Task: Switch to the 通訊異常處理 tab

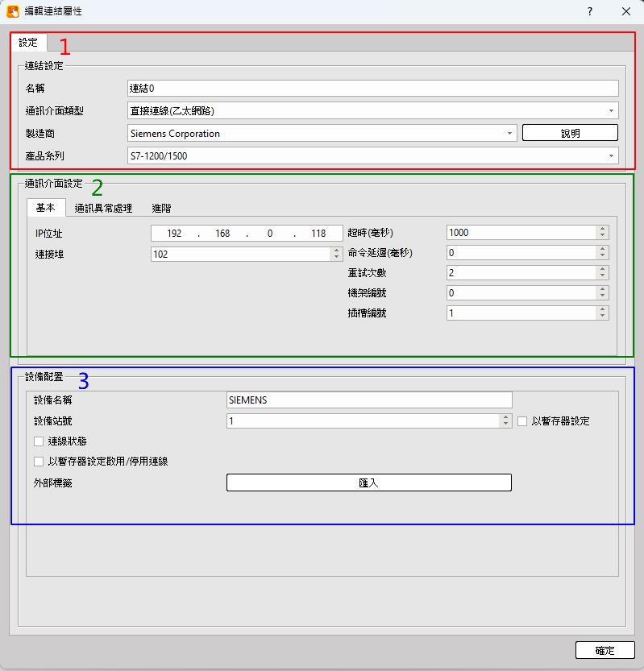Action: click(103, 208)
